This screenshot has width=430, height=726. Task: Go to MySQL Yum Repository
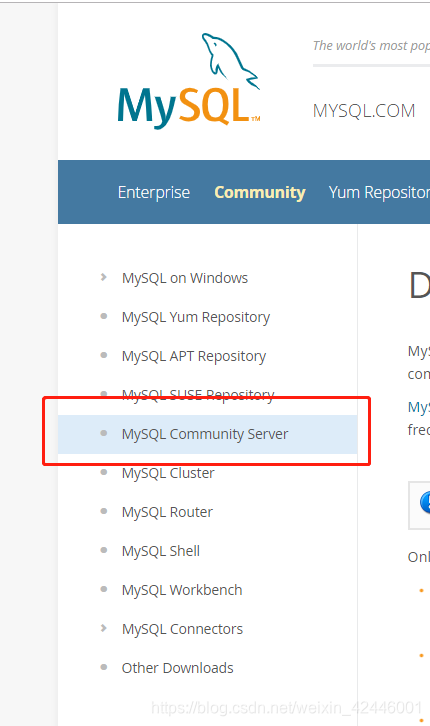coord(196,317)
